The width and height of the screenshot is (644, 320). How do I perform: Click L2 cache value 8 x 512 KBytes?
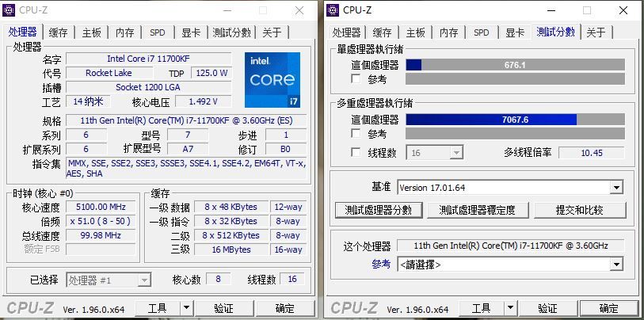(231, 235)
